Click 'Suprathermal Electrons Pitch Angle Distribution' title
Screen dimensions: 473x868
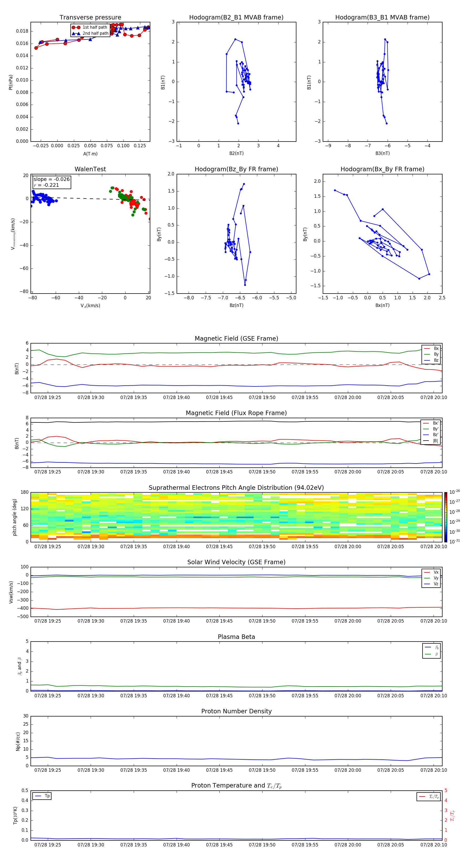point(236,488)
